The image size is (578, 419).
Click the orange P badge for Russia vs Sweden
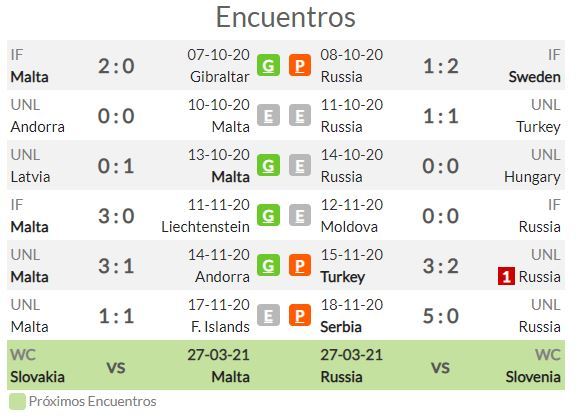300,66
